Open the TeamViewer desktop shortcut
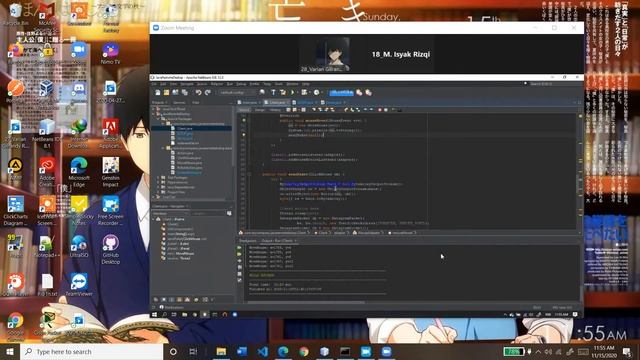640x360 pixels. 79,284
